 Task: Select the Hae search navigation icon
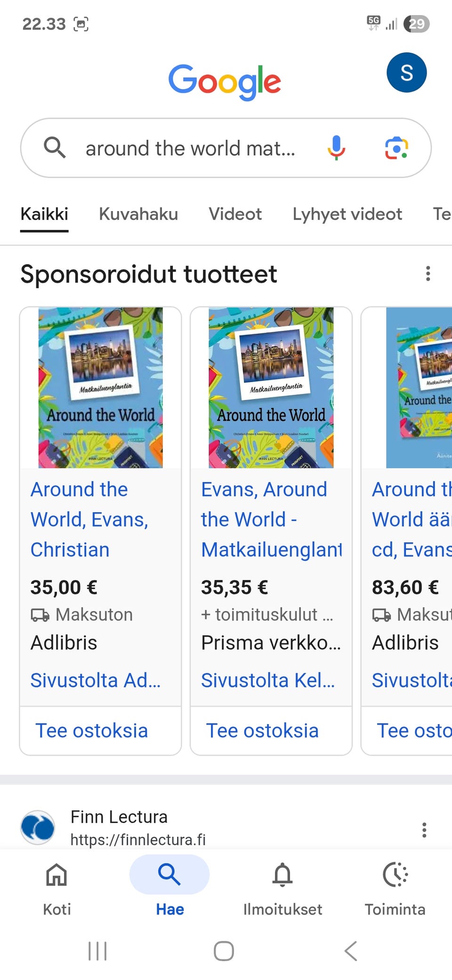pyautogui.click(x=169, y=875)
